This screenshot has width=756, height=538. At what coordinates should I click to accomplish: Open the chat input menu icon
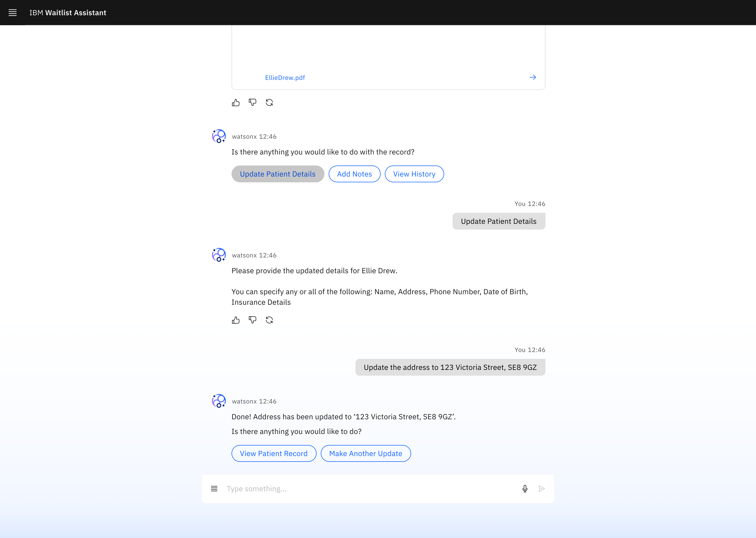click(214, 489)
